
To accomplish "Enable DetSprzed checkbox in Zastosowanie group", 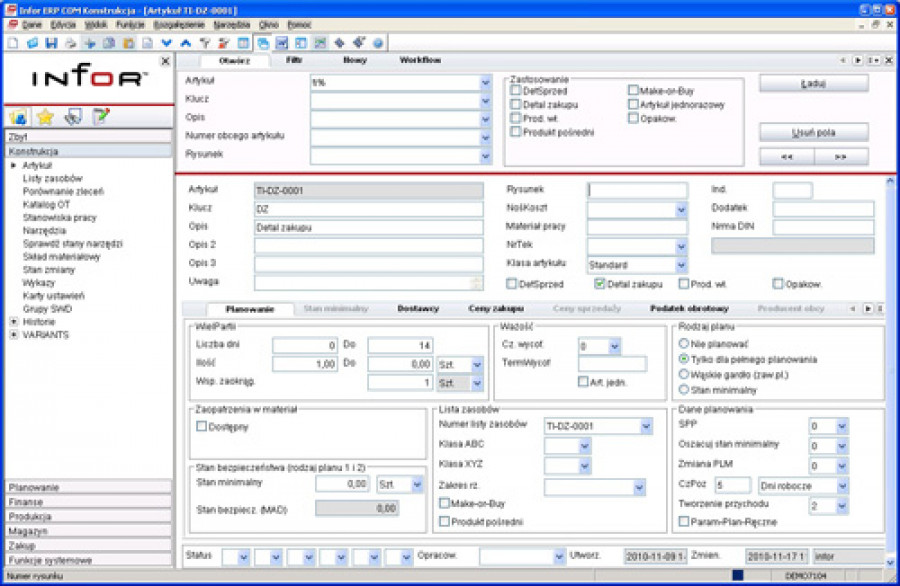I will point(515,90).
